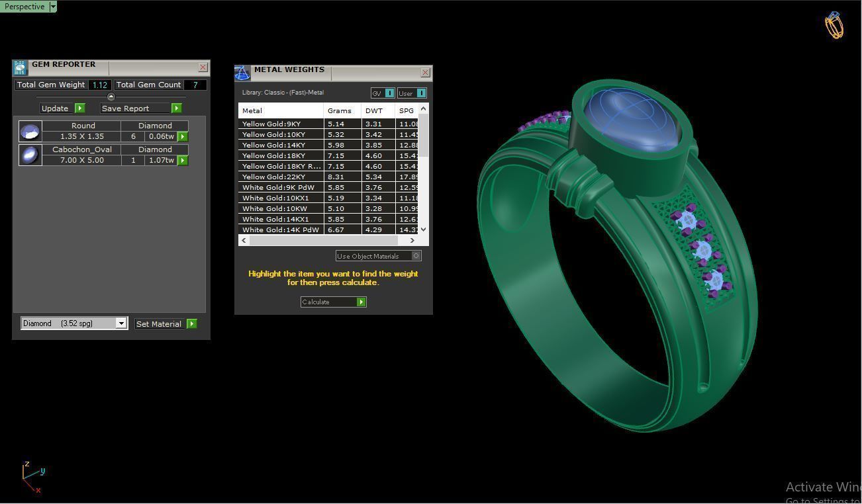
Task: Select the White Gold:9K PdW row
Action: click(x=329, y=187)
